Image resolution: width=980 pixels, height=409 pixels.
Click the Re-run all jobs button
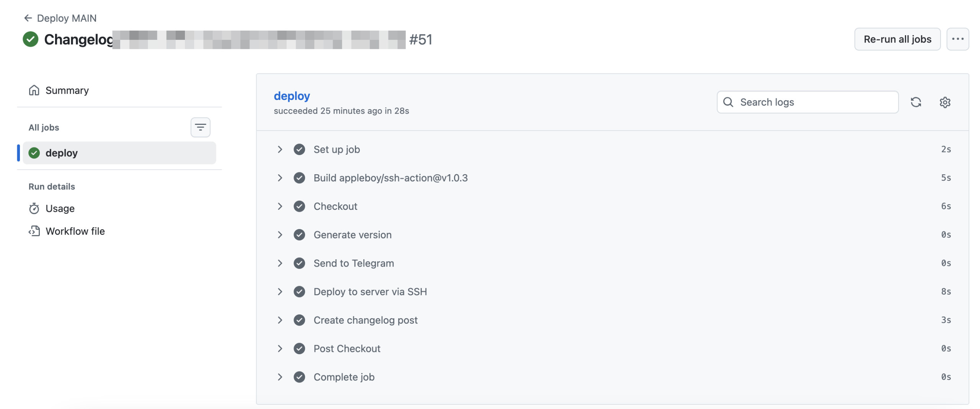click(897, 39)
